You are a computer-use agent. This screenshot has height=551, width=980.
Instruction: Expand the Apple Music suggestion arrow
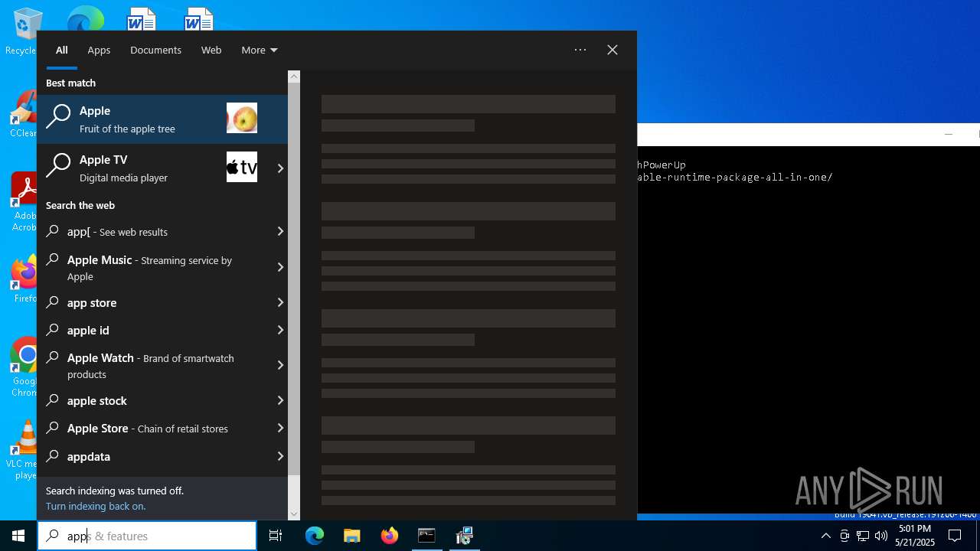tap(280, 267)
